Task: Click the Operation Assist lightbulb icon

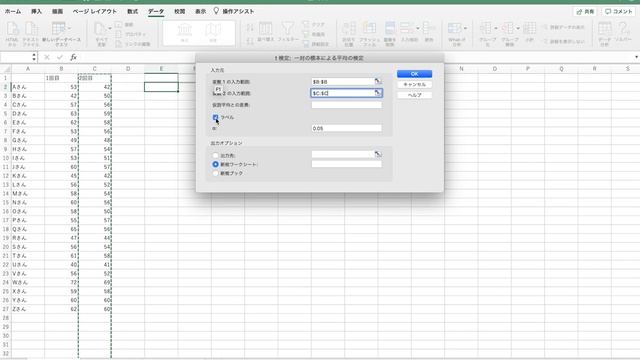Action: [x=216, y=11]
